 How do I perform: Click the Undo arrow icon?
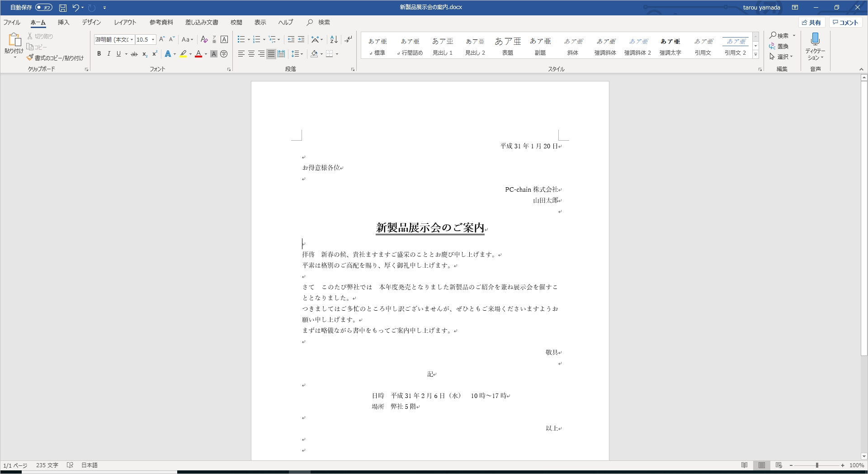click(75, 8)
